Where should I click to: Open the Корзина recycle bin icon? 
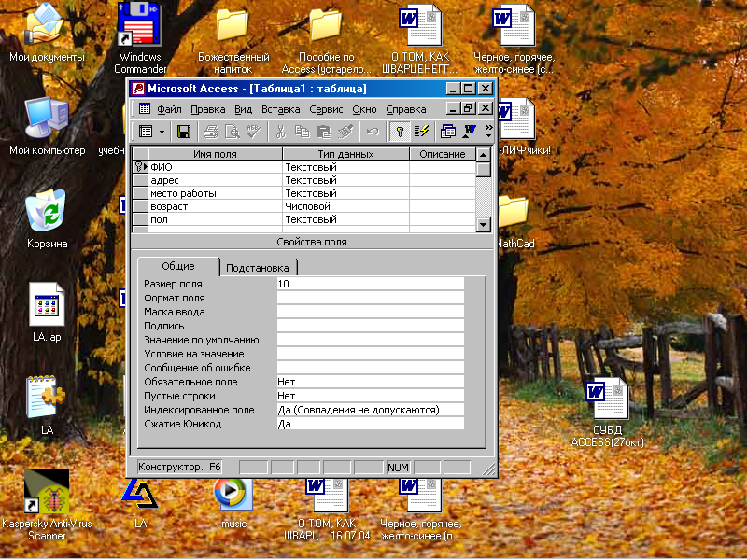pos(47,218)
